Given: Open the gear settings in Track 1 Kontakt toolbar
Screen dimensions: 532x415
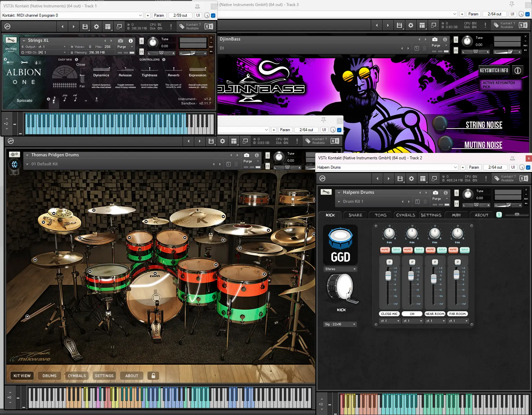Looking at the screenshot, I should (96, 26).
